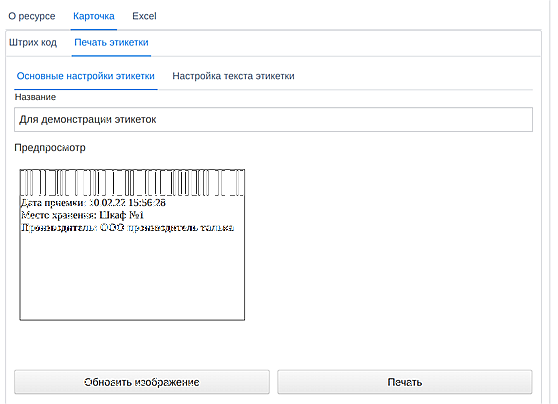The image size is (558, 404).
Task: Switch to the Excel tab
Action: coord(144,16)
